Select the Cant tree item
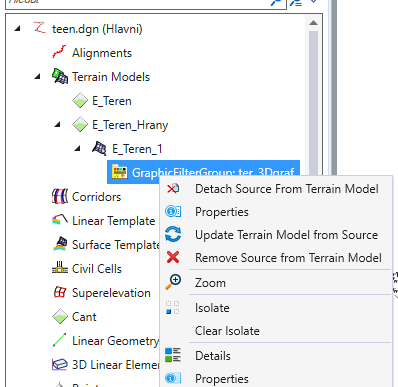This screenshot has height=387, width=398. [84, 317]
